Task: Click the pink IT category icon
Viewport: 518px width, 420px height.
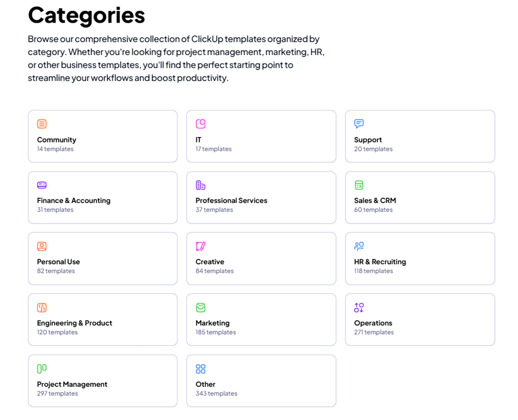Action: pos(201,124)
